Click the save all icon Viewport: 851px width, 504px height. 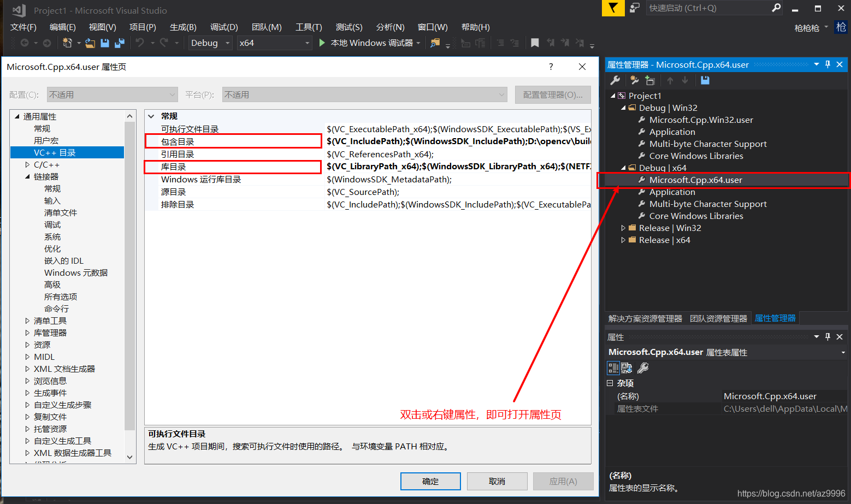[120, 43]
